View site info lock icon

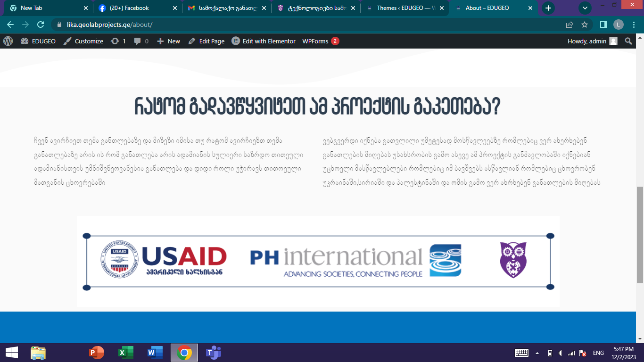coord(59,25)
